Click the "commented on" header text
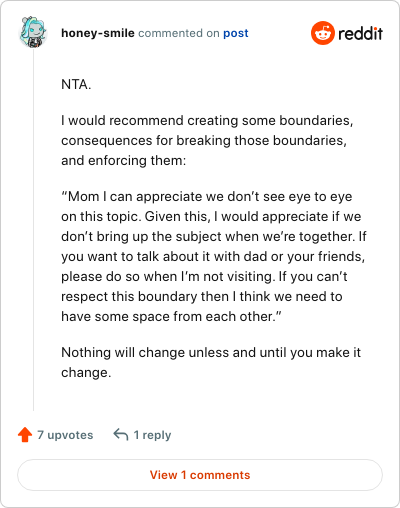 179,33
